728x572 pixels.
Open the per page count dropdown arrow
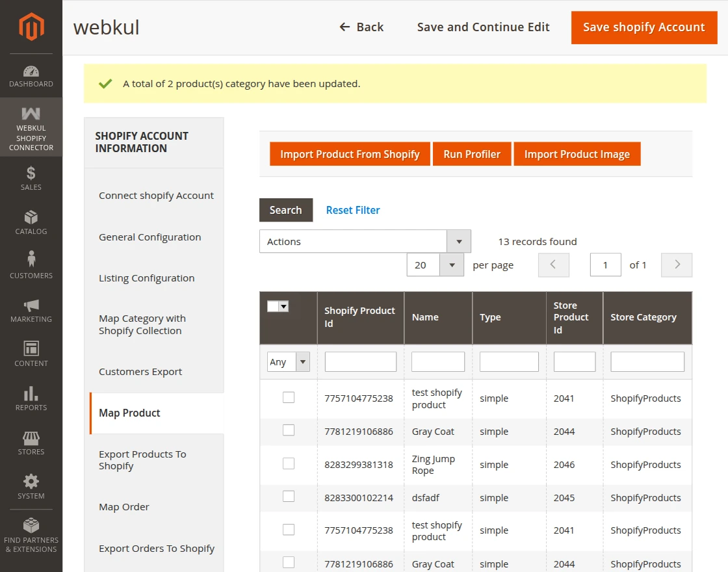click(x=452, y=265)
